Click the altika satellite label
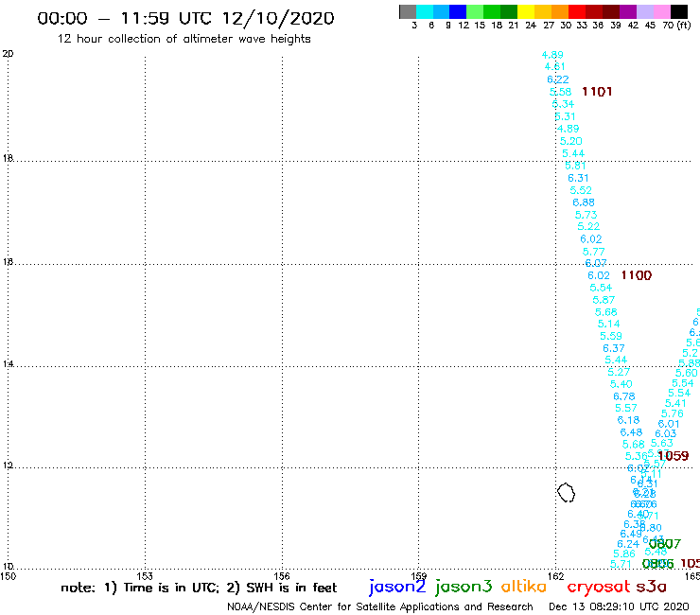This screenshot has height=615, width=700. (524, 587)
